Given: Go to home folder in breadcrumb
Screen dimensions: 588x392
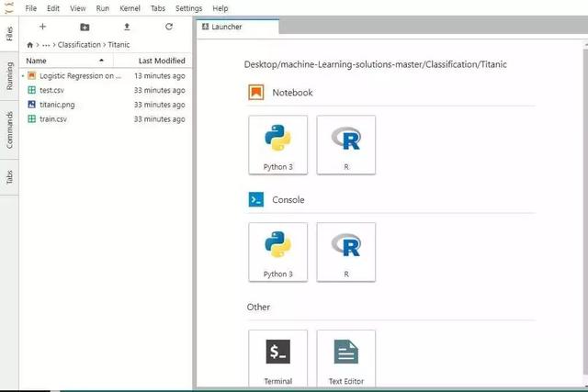Looking at the screenshot, I should pyautogui.click(x=30, y=45).
